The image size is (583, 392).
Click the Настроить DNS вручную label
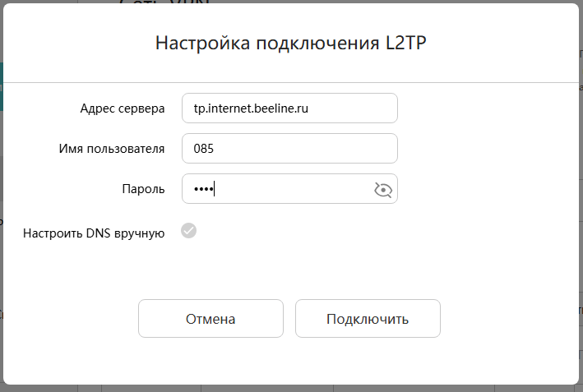(x=94, y=233)
